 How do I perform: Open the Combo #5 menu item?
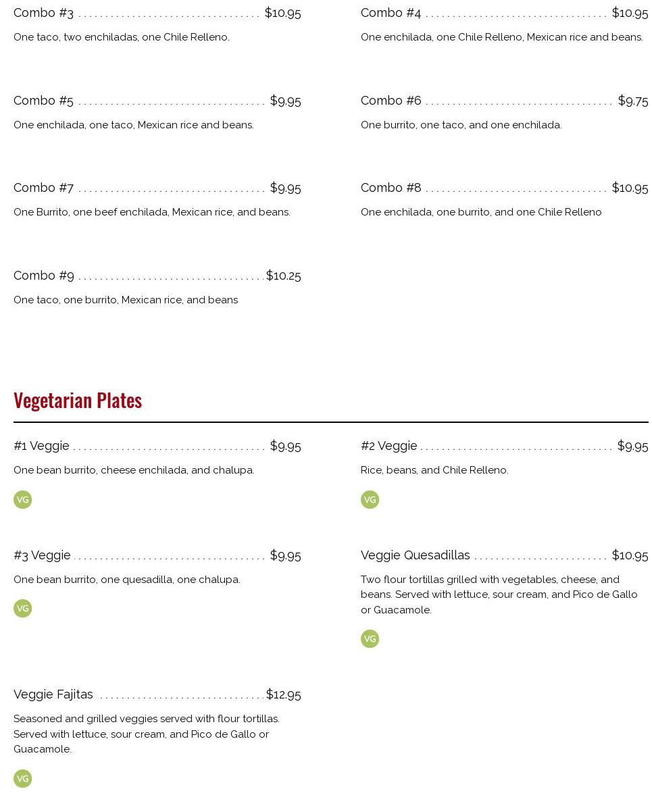click(43, 101)
